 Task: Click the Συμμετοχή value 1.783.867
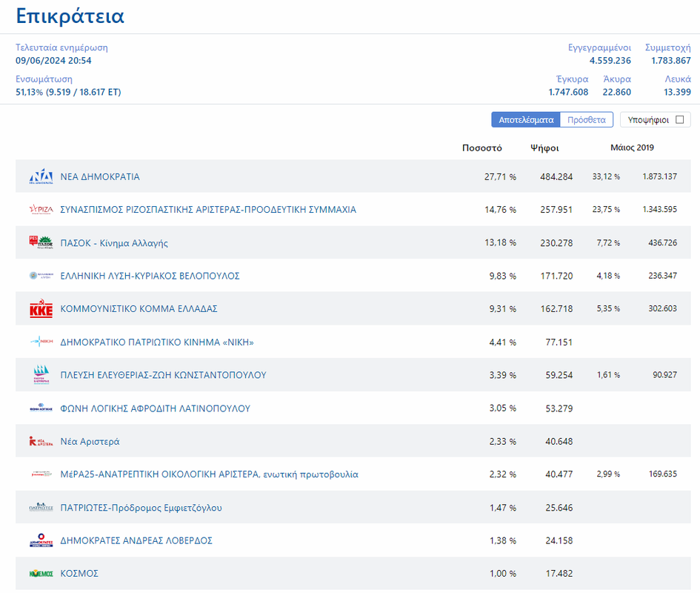670,60
